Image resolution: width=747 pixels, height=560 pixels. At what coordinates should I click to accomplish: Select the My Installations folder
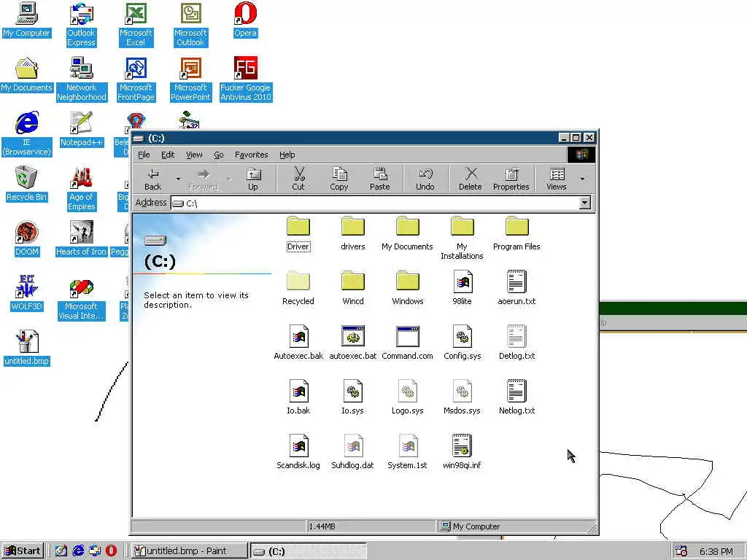462,238
